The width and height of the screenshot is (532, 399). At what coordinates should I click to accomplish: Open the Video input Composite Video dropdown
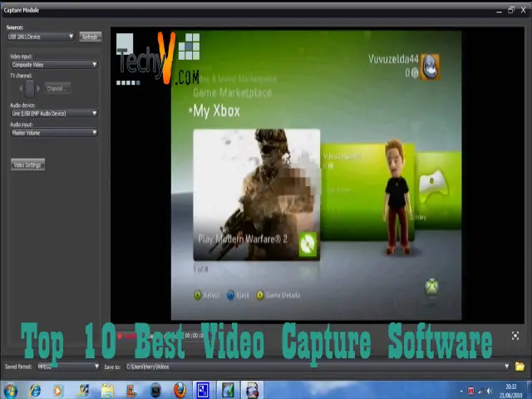tap(54, 65)
